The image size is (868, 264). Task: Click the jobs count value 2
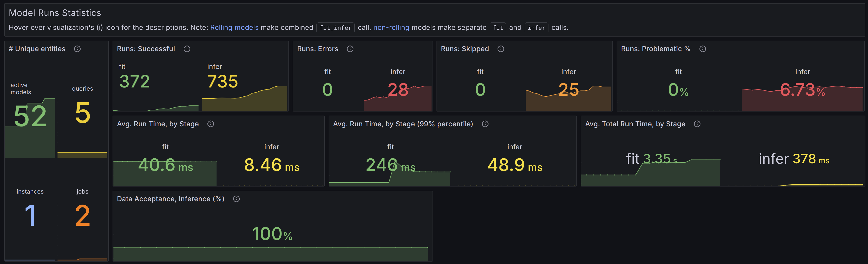83,215
